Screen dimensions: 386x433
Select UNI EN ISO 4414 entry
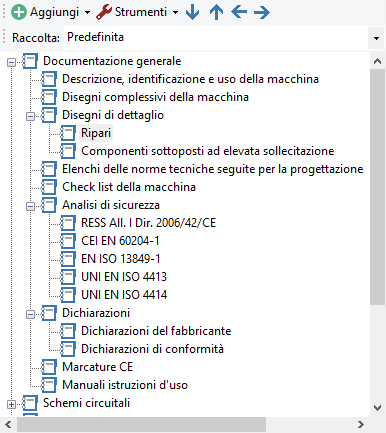124,295
